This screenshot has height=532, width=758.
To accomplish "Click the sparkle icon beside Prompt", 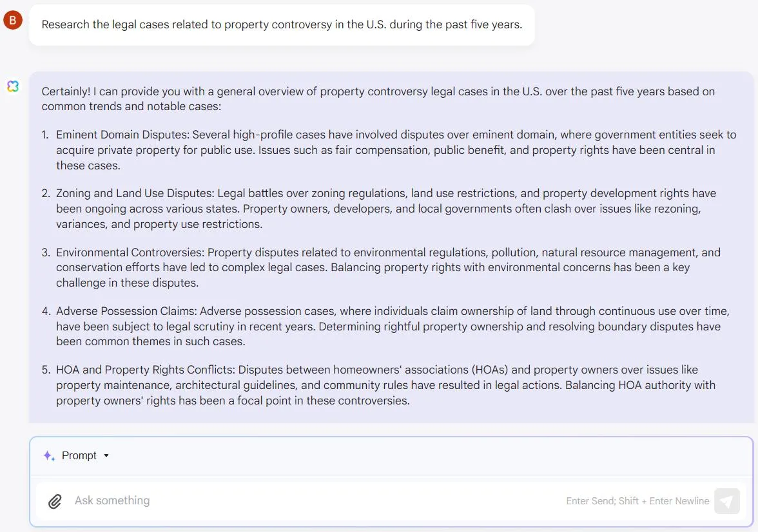I will tap(49, 455).
